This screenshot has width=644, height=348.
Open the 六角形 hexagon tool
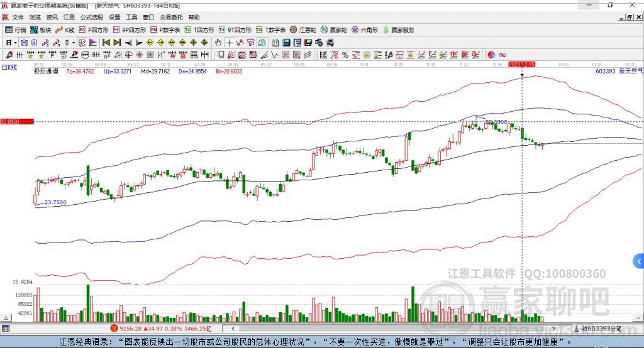365,30
